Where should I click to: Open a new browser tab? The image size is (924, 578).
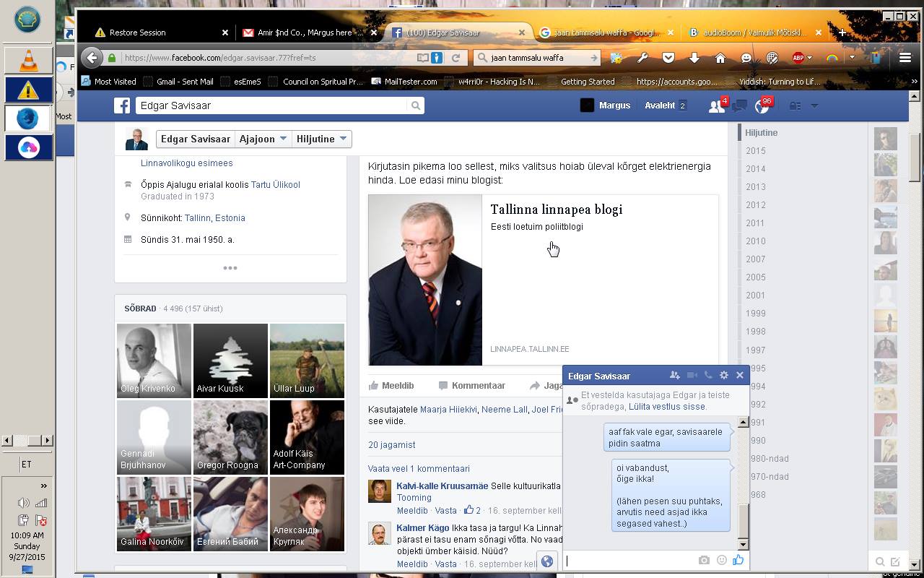[x=842, y=33]
